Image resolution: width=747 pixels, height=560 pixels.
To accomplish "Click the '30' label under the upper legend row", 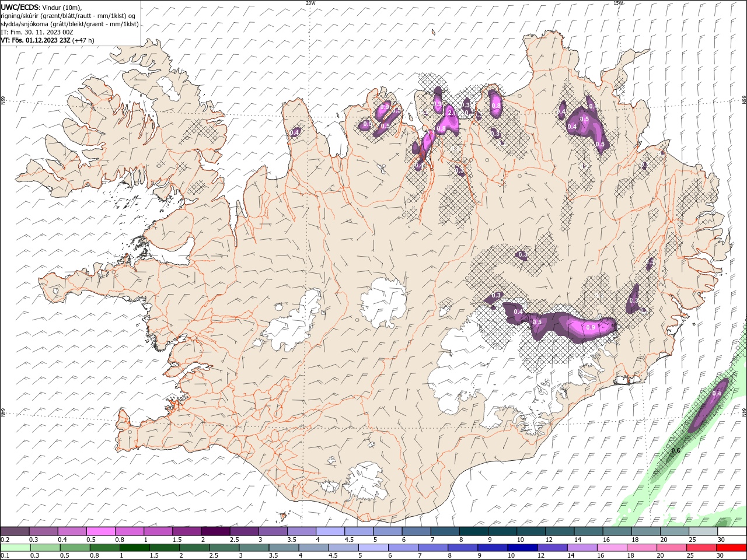I will click(721, 540).
